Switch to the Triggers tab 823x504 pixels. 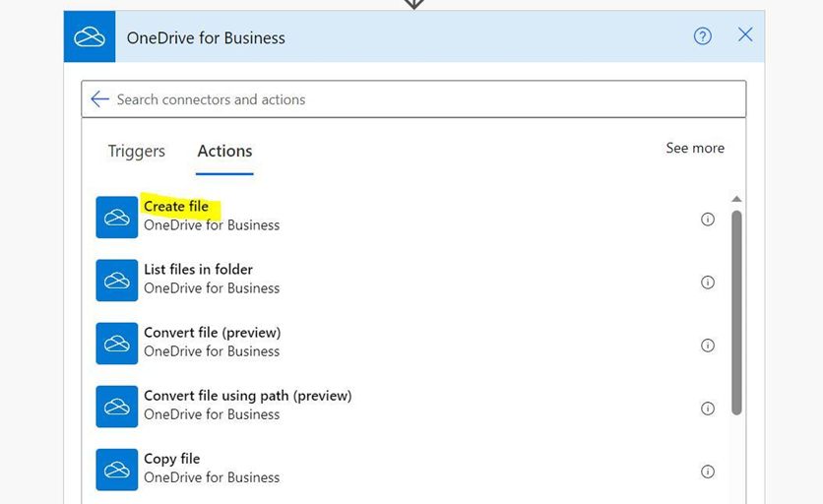point(137,152)
